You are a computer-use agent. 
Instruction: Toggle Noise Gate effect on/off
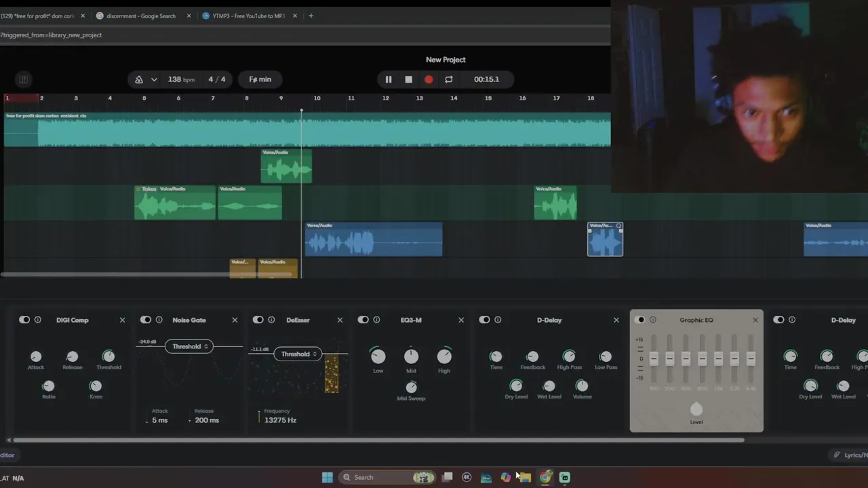pyautogui.click(x=146, y=320)
